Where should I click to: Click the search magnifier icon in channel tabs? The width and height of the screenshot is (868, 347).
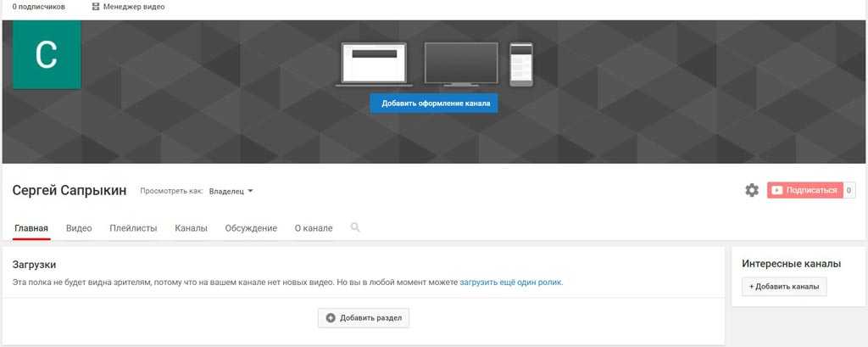[x=355, y=227]
